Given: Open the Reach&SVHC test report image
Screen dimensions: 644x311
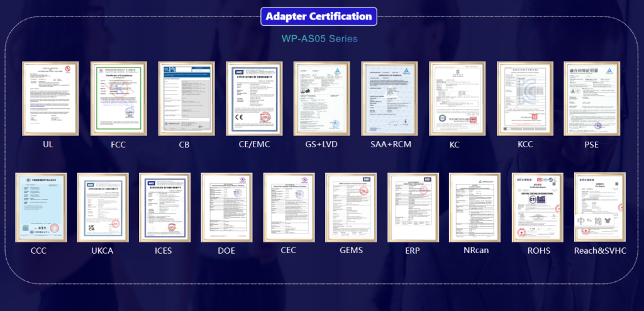Looking at the screenshot, I should click(600, 208).
